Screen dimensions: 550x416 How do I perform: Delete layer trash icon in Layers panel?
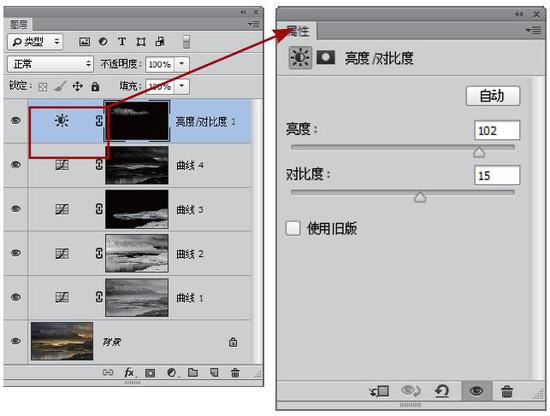click(235, 372)
